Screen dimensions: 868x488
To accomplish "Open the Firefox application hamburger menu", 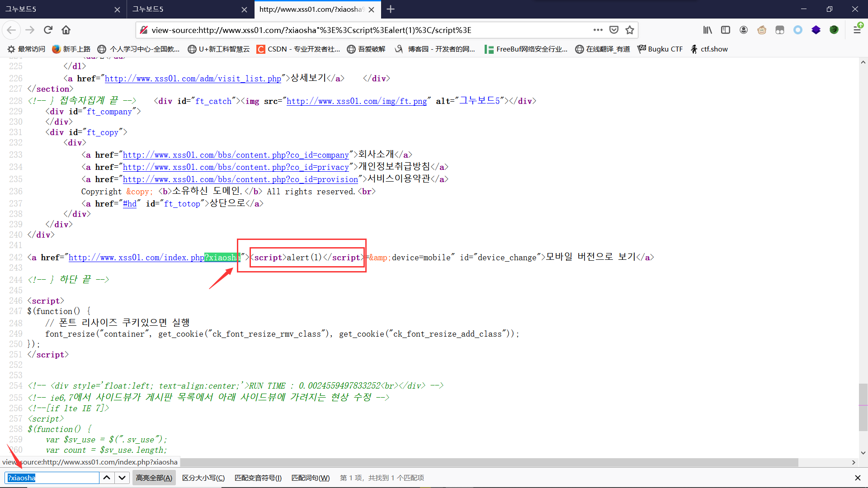I will point(857,30).
